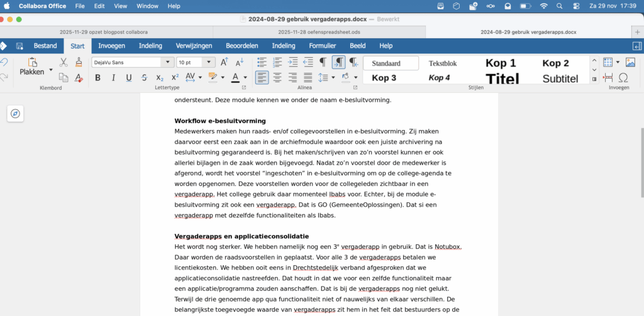
Task: Increase font size with the larger A icon
Action: [224, 62]
